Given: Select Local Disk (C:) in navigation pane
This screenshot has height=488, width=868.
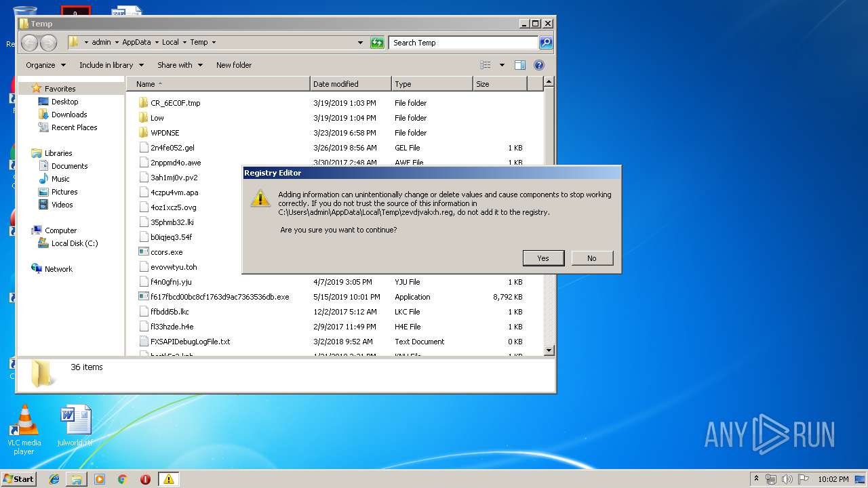Looking at the screenshot, I should point(75,243).
